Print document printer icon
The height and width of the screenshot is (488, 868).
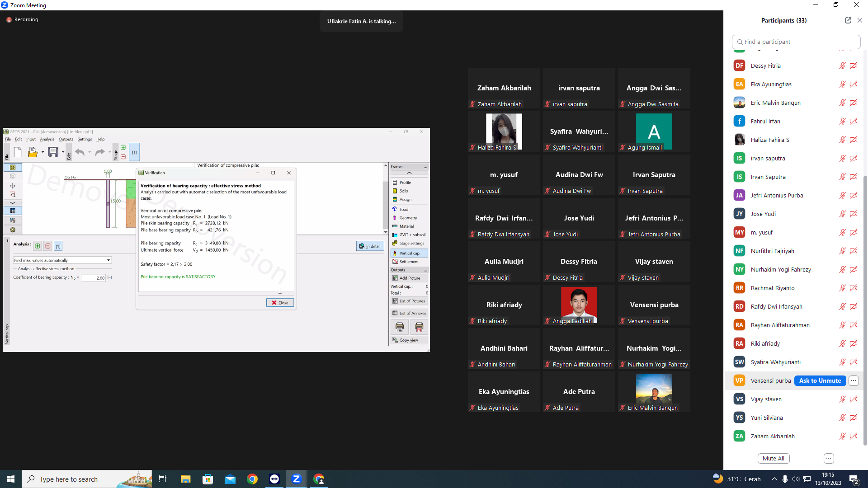[400, 327]
